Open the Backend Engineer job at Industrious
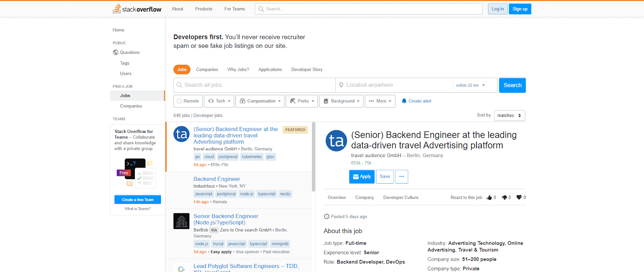The height and width of the screenshot is (272, 644). coord(217,179)
